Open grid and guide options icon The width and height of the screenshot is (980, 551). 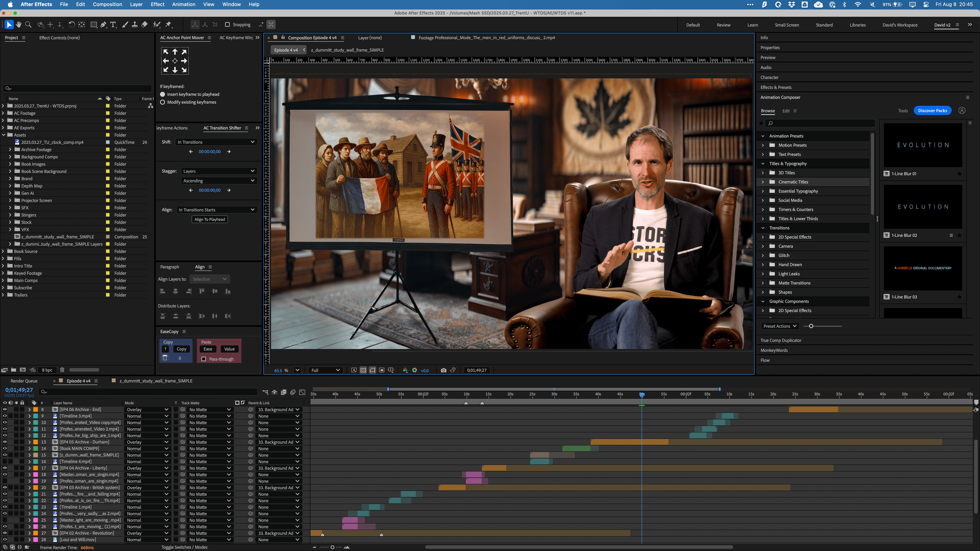(x=391, y=370)
